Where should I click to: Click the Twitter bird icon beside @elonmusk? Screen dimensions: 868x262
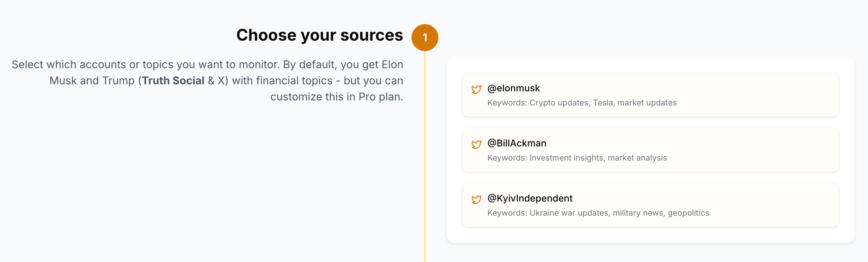pyautogui.click(x=476, y=89)
